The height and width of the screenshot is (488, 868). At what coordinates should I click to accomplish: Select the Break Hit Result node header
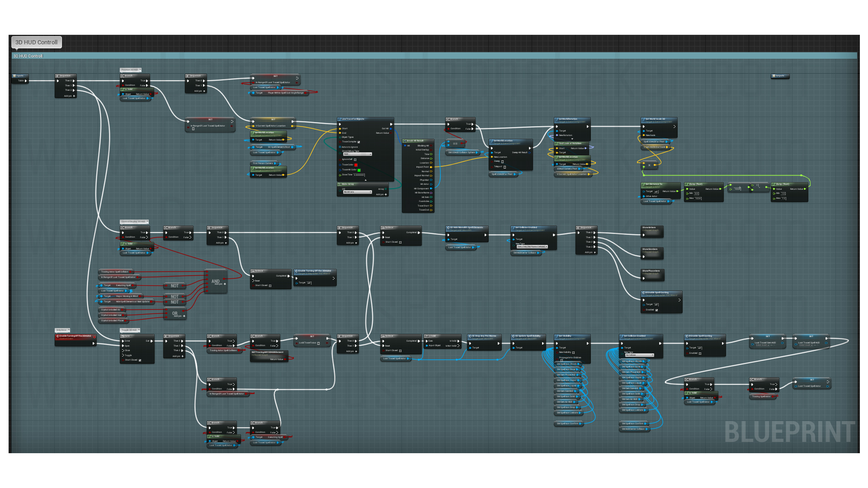(x=418, y=141)
